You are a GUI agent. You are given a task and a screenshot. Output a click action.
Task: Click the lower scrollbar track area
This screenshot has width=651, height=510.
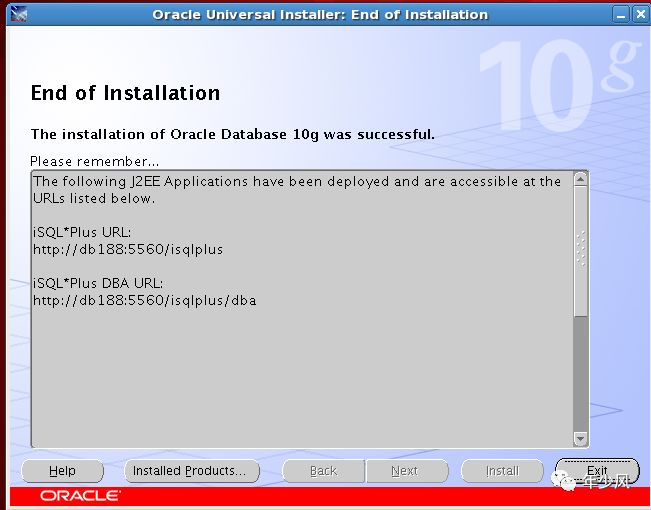click(580, 374)
